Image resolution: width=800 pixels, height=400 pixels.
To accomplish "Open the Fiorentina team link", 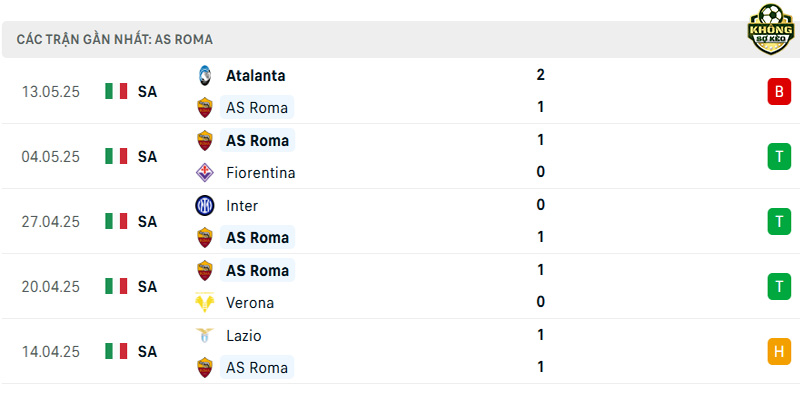I will 261,173.
